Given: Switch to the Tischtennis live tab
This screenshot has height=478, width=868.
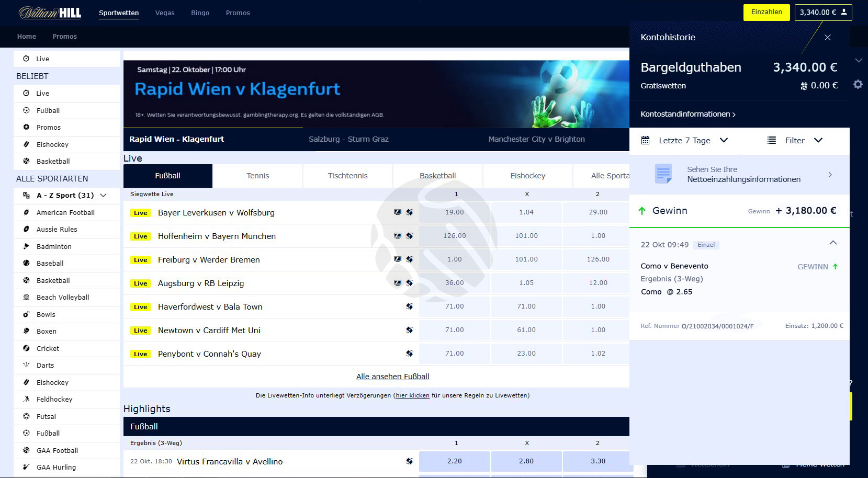Looking at the screenshot, I should [348, 176].
